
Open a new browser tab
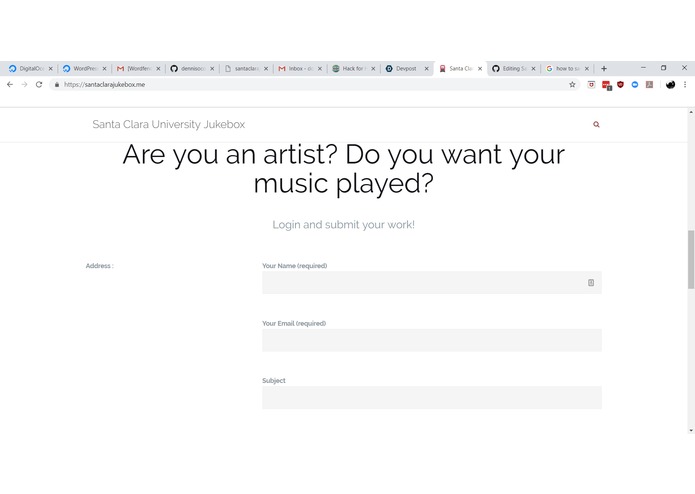[x=604, y=69]
